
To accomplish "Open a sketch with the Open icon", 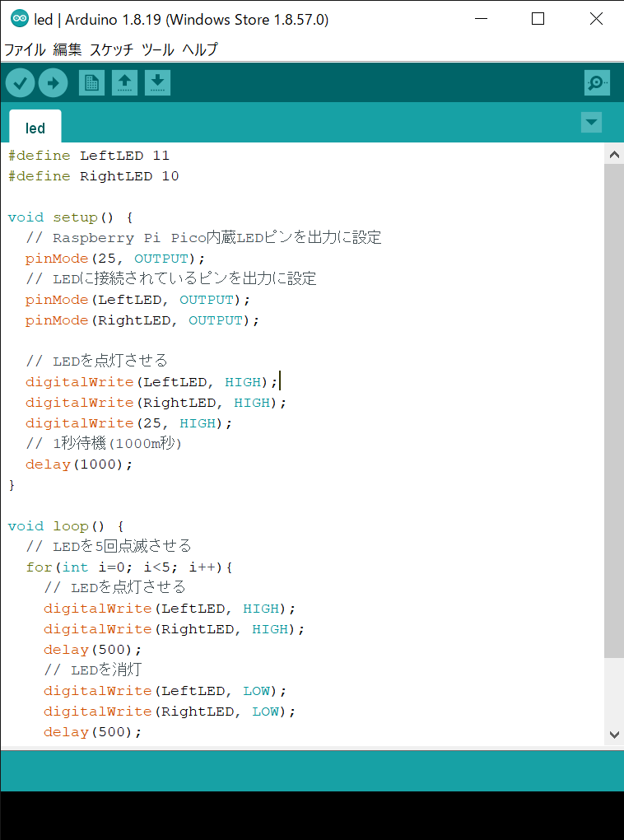I will pos(124,83).
